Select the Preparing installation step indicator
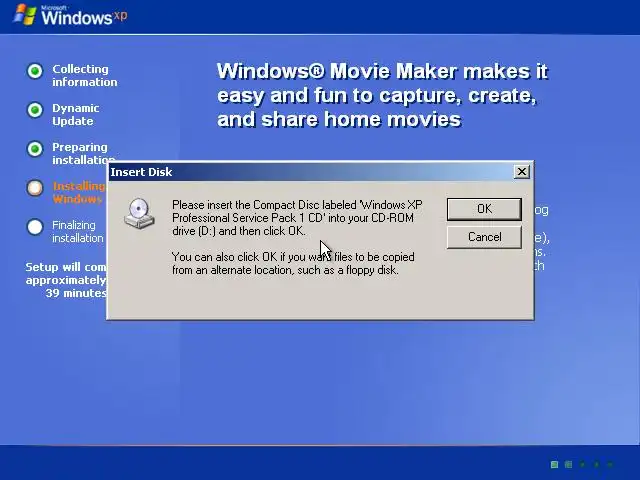The width and height of the screenshot is (640, 480). (x=35, y=149)
